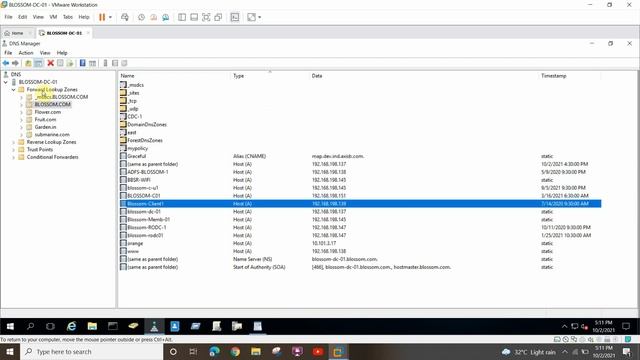This screenshot has height=360, width=640.
Task: Open File Explorer in the guest taskbar
Action: (x=92, y=326)
